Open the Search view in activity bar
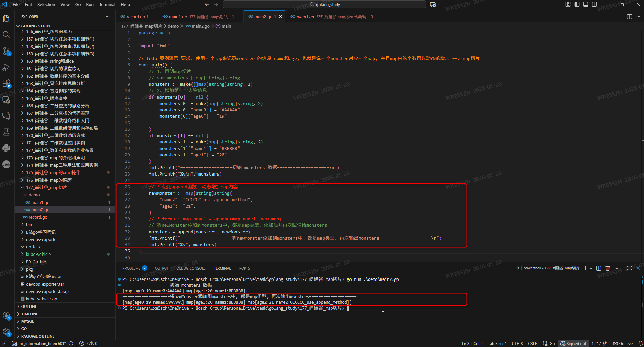This screenshot has width=644, height=347. click(6, 34)
